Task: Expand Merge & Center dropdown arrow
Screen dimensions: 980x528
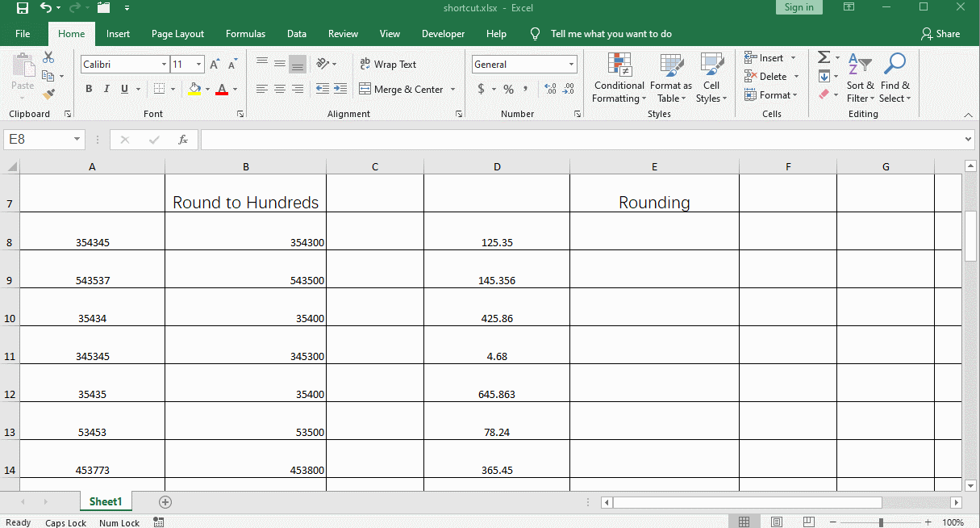Action: [452, 90]
